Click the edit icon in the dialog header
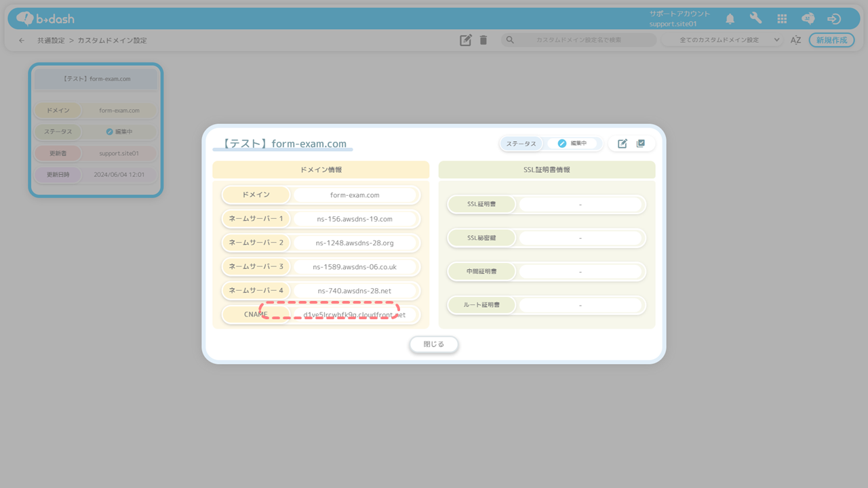The width and height of the screenshot is (868, 488). point(623,144)
